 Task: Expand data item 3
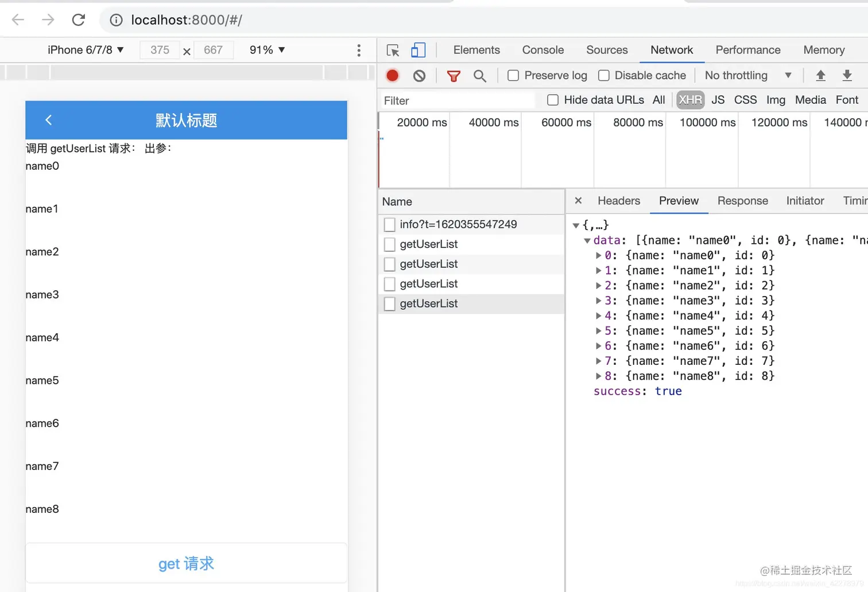tap(599, 301)
